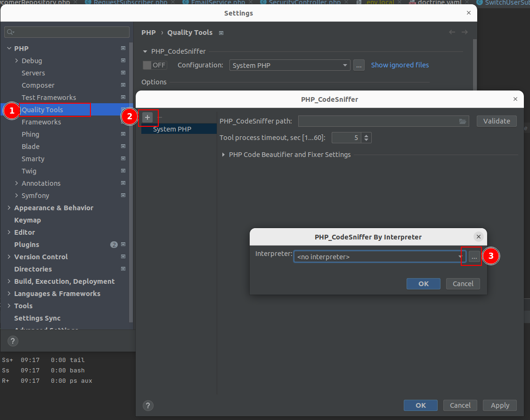Screen dimensions: 530x420
Task: Open the Configuration System PHP dropdown
Action: coord(290,66)
